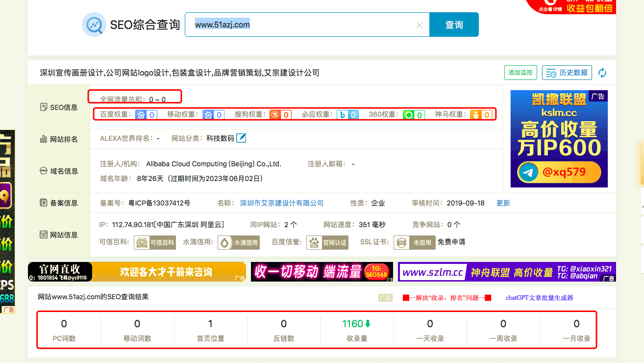
Task: Select the SEO信息 sidebar section
Action: pyautogui.click(x=59, y=107)
